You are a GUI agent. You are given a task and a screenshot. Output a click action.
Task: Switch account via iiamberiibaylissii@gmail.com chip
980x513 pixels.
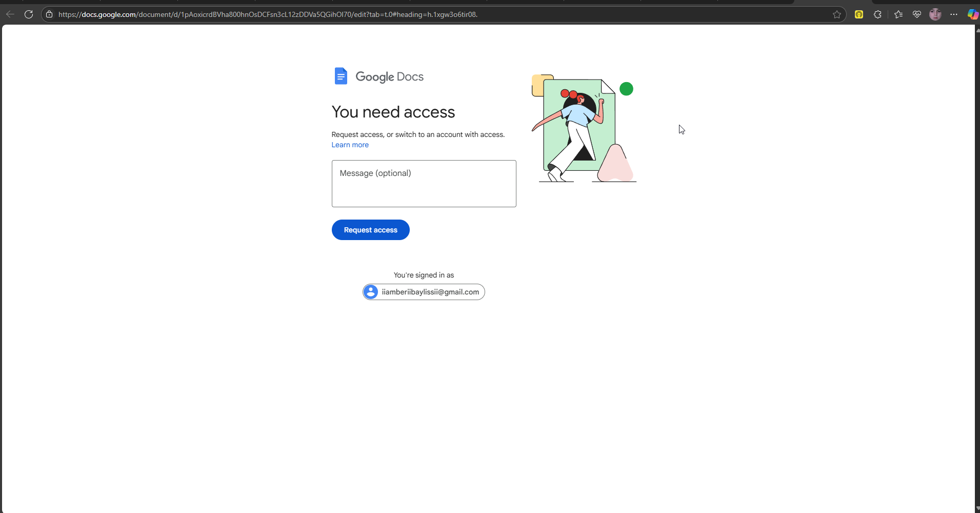coord(424,292)
